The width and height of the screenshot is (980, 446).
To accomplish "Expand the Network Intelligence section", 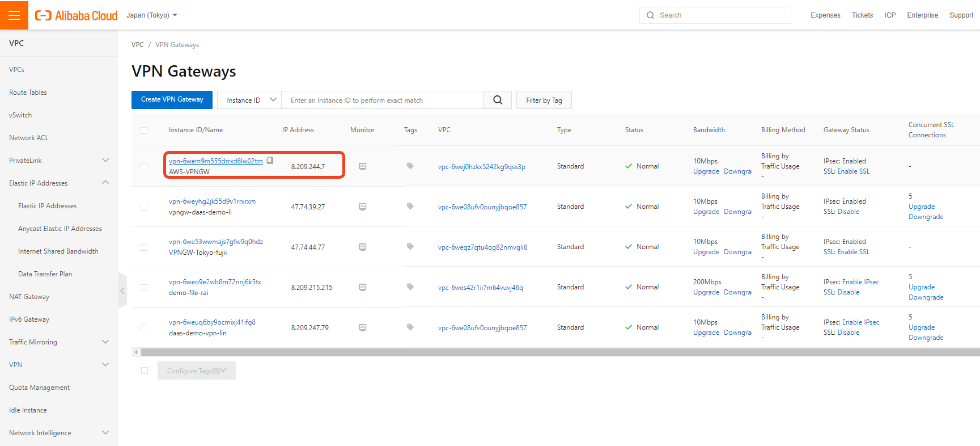I will 105,432.
